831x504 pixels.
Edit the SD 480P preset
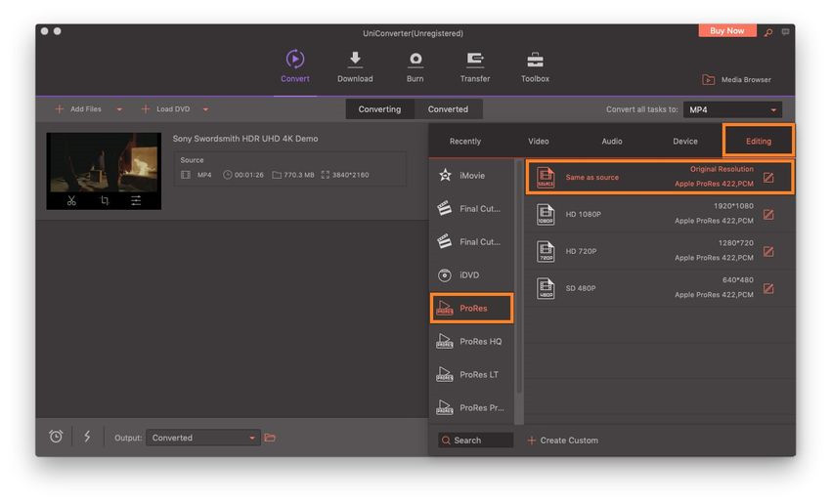point(768,288)
